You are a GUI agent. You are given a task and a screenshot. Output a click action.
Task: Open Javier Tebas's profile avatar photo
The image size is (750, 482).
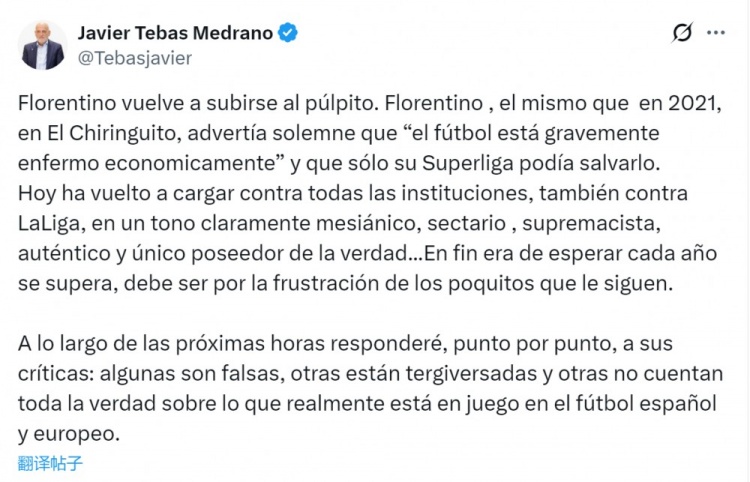(42, 45)
